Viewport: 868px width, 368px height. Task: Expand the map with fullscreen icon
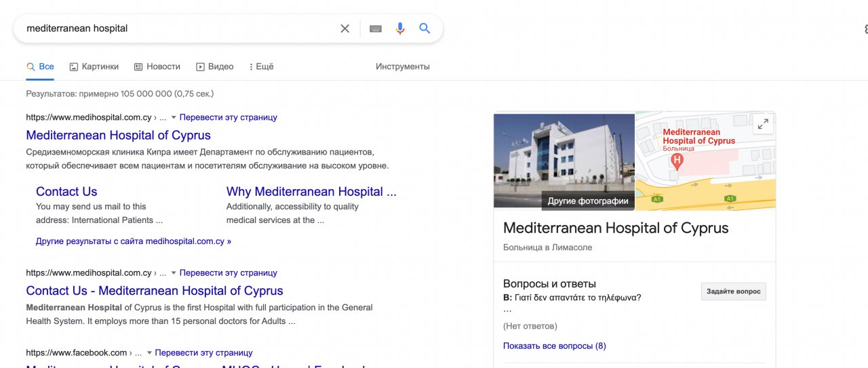click(763, 124)
